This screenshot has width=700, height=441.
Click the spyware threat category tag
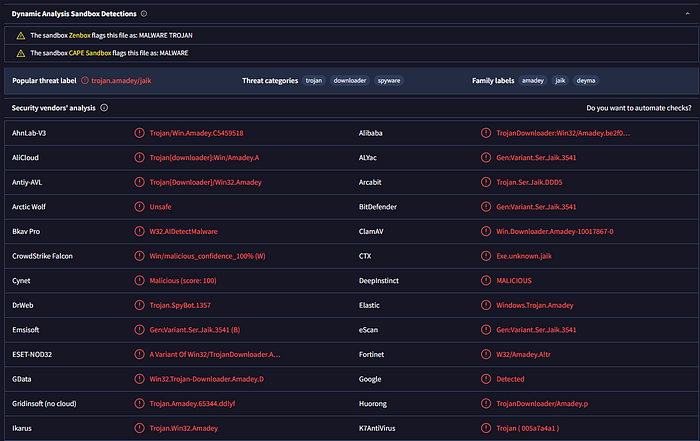point(389,81)
